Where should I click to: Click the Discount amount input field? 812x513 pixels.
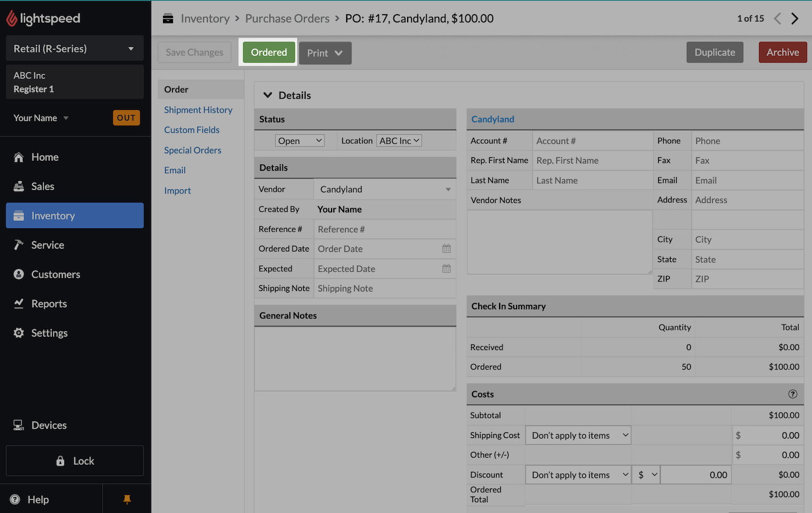coord(696,475)
